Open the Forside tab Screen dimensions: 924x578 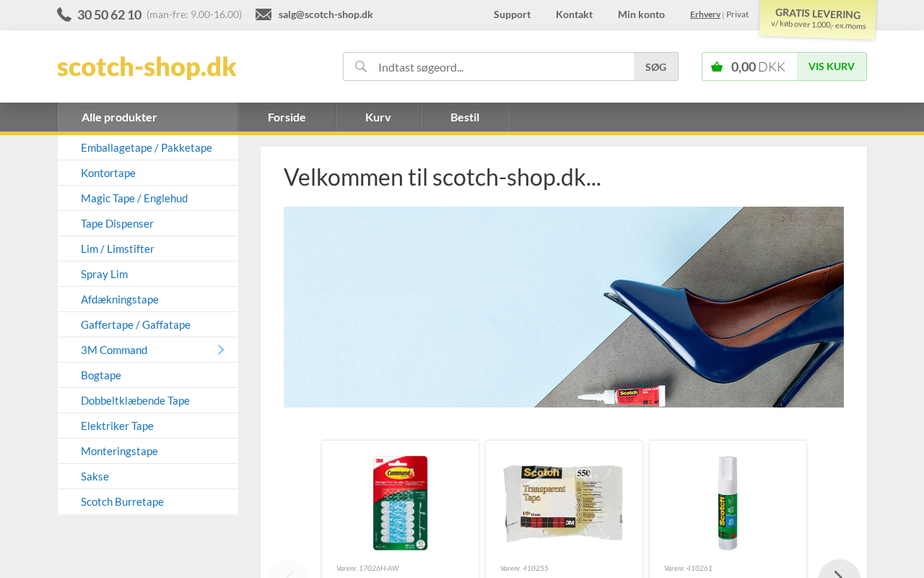pyautogui.click(x=287, y=117)
